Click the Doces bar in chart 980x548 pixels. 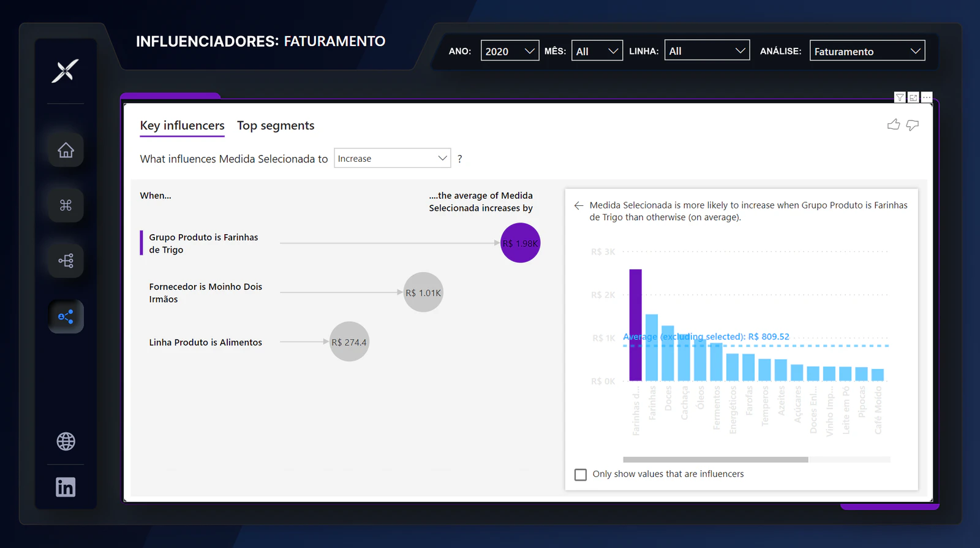point(668,353)
